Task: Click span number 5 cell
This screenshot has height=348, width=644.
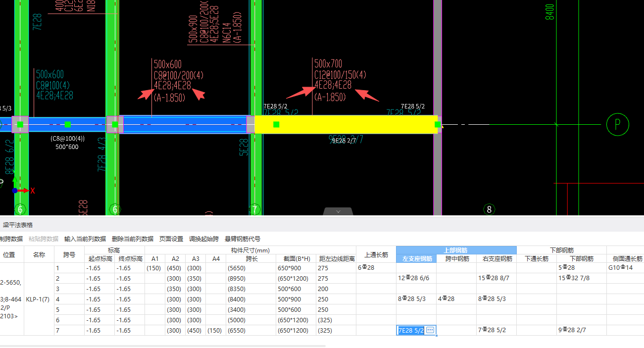Action: (69, 309)
